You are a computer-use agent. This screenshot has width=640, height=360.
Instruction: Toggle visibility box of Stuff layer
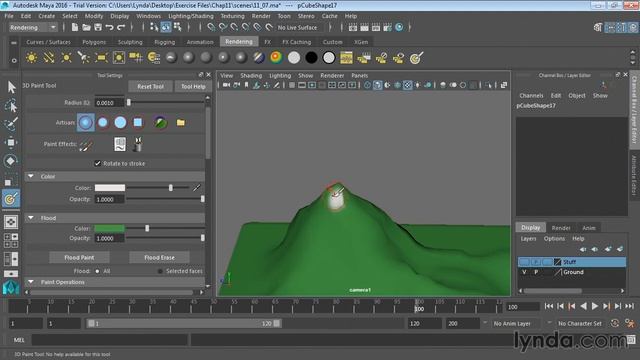(524, 262)
